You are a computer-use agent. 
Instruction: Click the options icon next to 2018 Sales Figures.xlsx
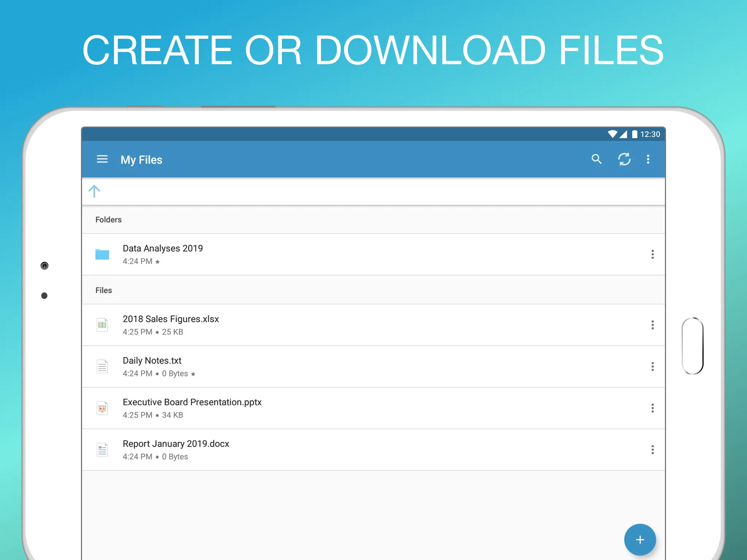click(652, 325)
